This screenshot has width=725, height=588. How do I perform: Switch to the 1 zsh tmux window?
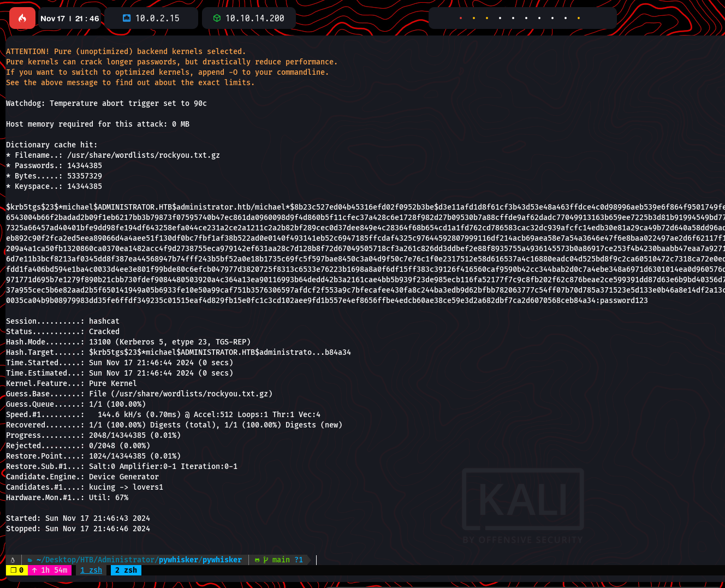pyautogui.click(x=91, y=570)
